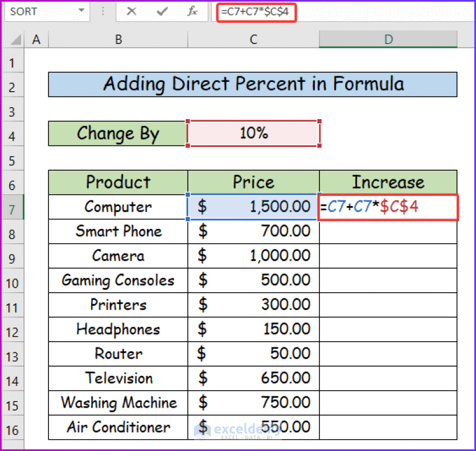Select the empty Increase cell for Television
The width and height of the screenshot is (476, 451).
pyautogui.click(x=388, y=378)
